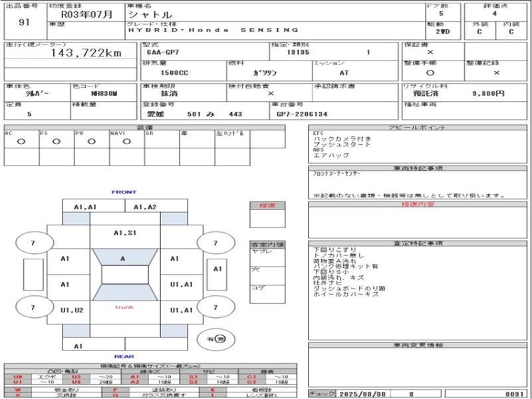Click the recycle status 預託済

point(426,93)
